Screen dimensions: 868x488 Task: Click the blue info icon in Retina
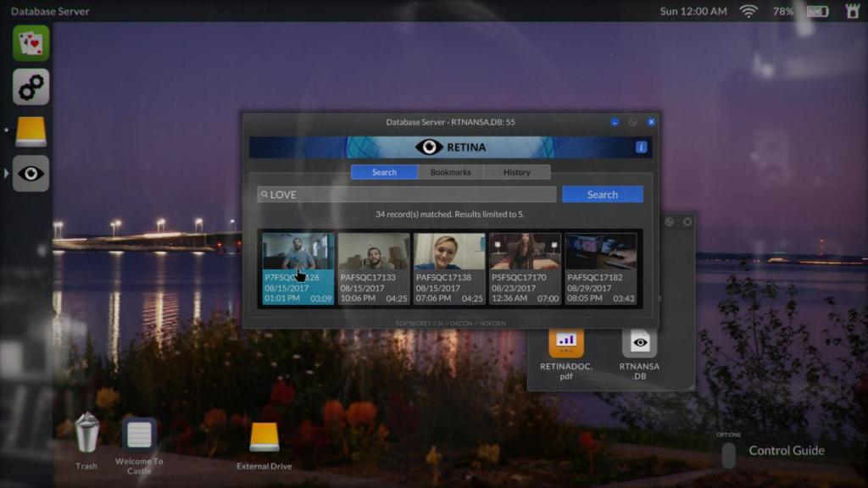pos(642,147)
